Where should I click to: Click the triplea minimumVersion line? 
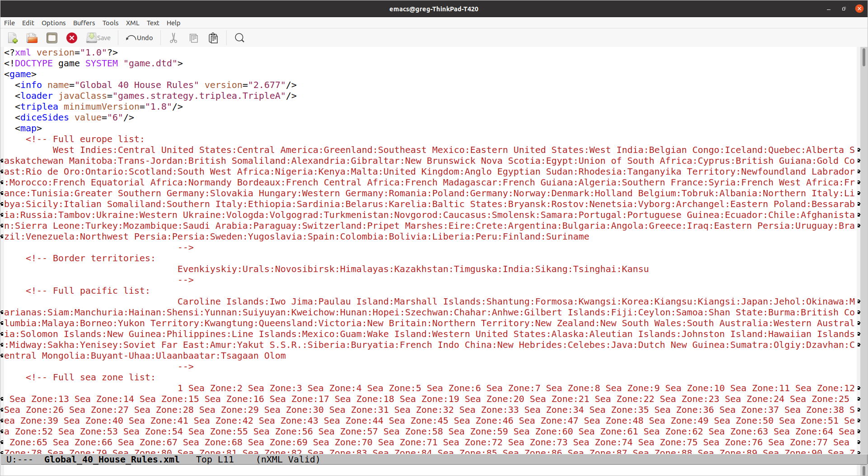[x=99, y=106]
